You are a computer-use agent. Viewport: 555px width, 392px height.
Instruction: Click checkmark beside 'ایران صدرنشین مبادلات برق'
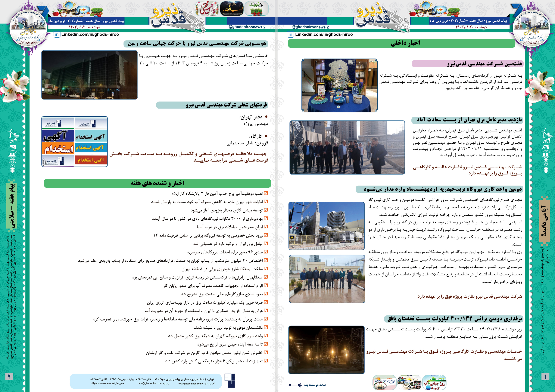[266, 227]
